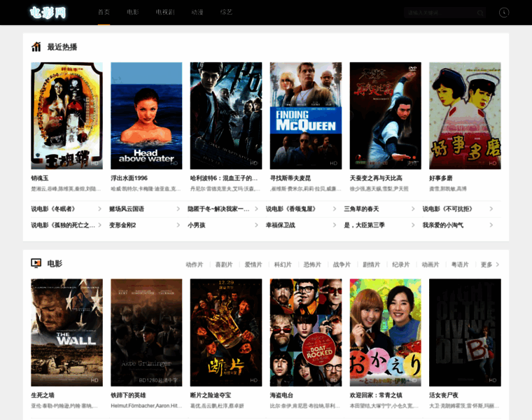Expand chevron beside 说电影《冬眠者》
Viewport: 532px width, 420px height.
click(x=99, y=209)
